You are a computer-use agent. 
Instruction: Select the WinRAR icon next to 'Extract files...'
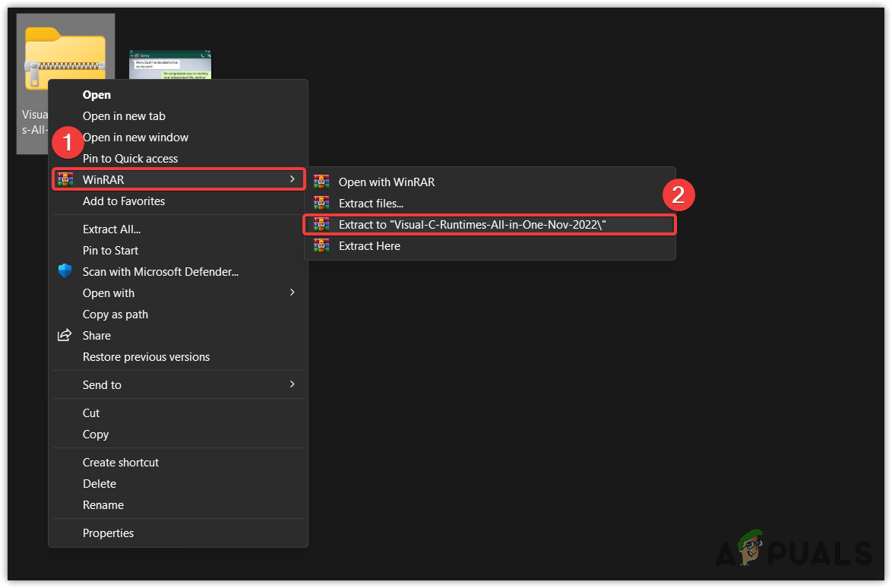(x=322, y=203)
